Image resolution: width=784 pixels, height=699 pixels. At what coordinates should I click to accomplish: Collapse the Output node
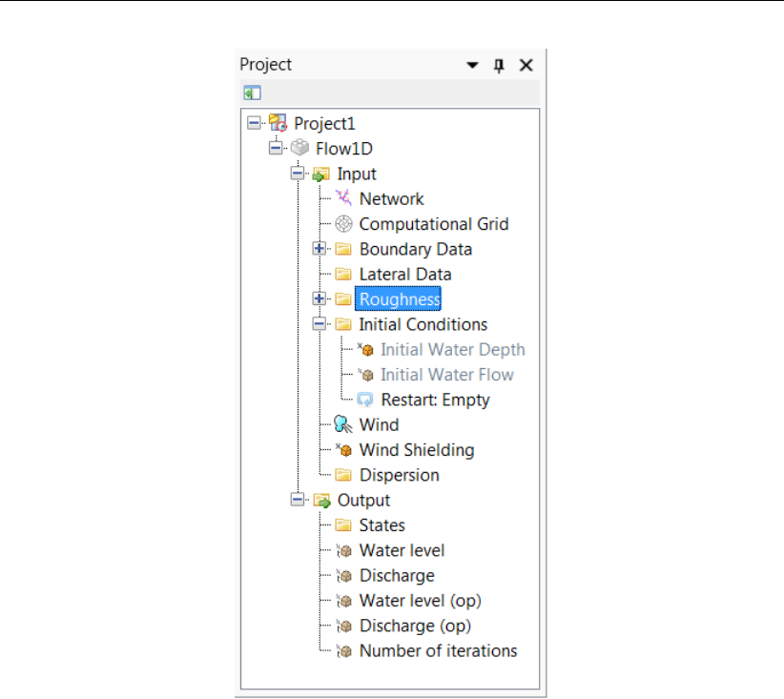(299, 500)
